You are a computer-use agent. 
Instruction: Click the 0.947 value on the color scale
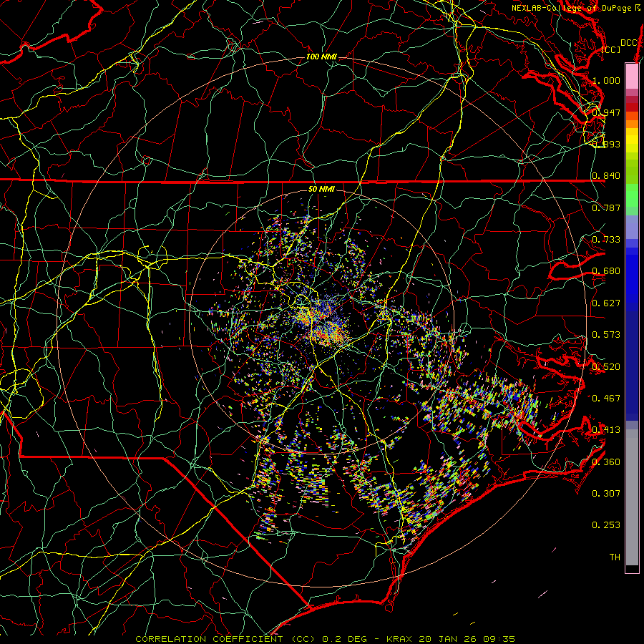point(606,112)
